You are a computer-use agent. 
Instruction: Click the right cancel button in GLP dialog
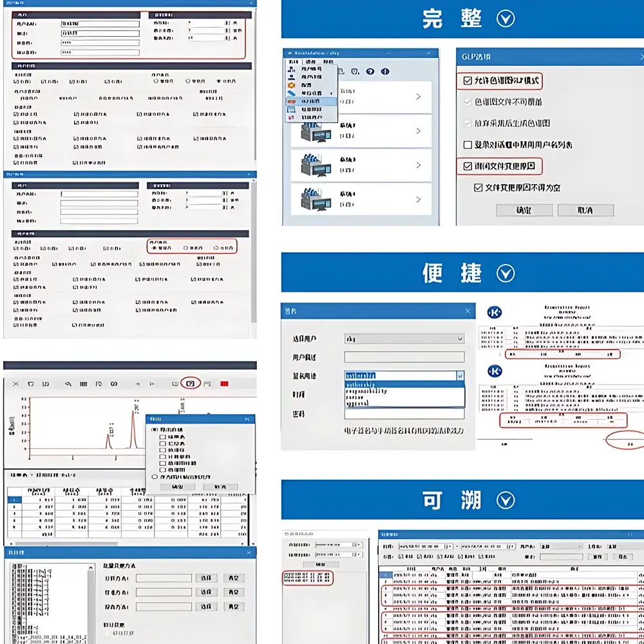tap(585, 210)
